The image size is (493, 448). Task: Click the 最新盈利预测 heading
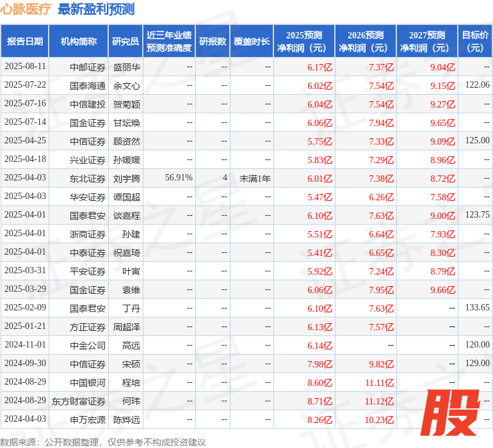(x=96, y=9)
